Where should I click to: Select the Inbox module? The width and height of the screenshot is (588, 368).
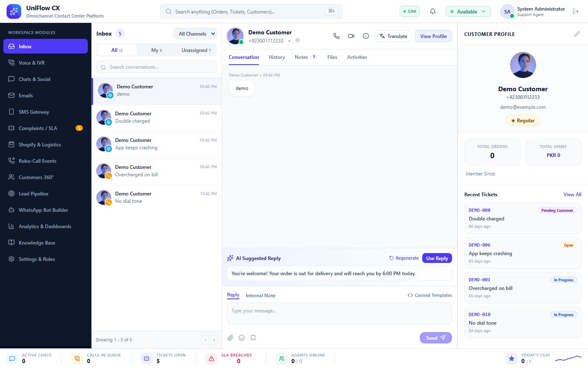(45, 46)
